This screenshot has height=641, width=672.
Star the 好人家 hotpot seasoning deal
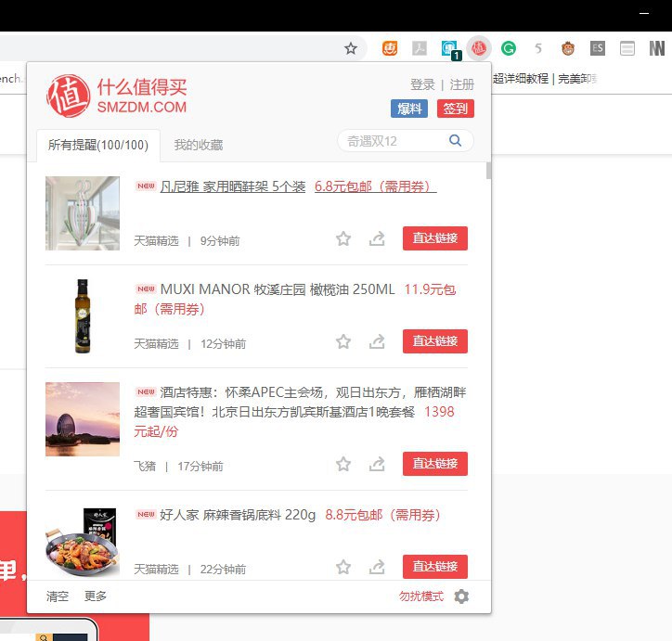343,567
